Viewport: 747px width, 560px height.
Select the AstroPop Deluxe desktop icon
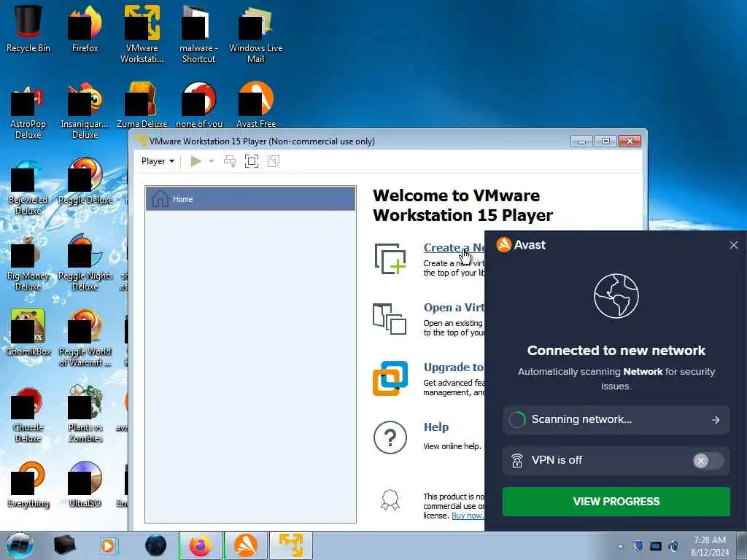[28, 111]
